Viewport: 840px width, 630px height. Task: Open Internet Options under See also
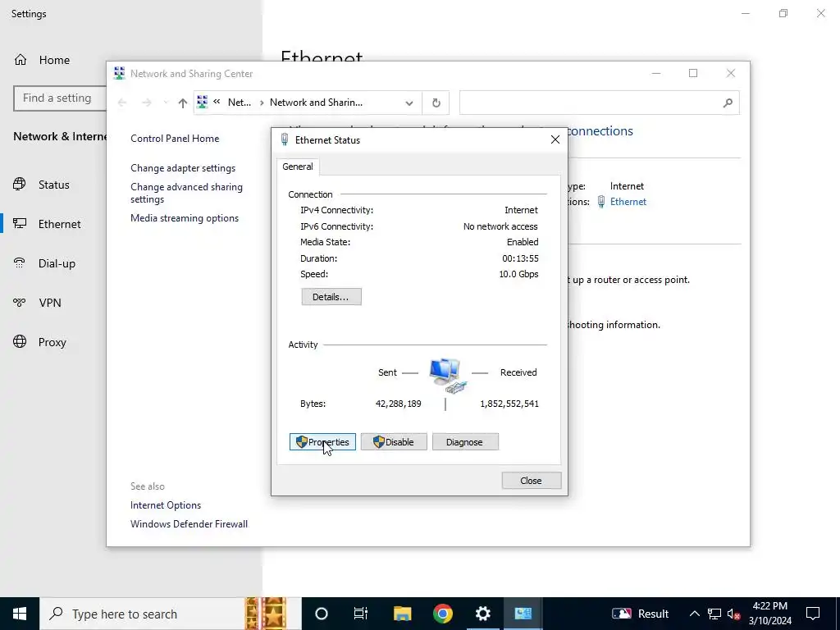coord(166,505)
